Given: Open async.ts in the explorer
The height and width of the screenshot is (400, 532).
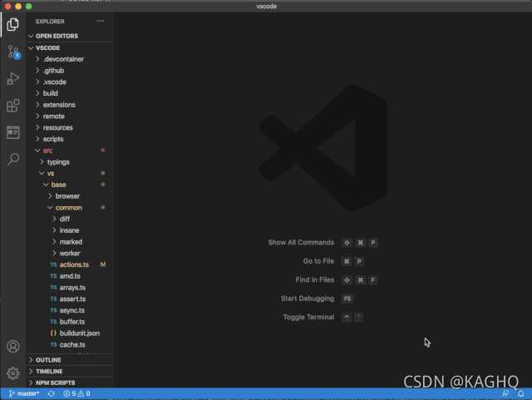Looking at the screenshot, I should [70, 310].
